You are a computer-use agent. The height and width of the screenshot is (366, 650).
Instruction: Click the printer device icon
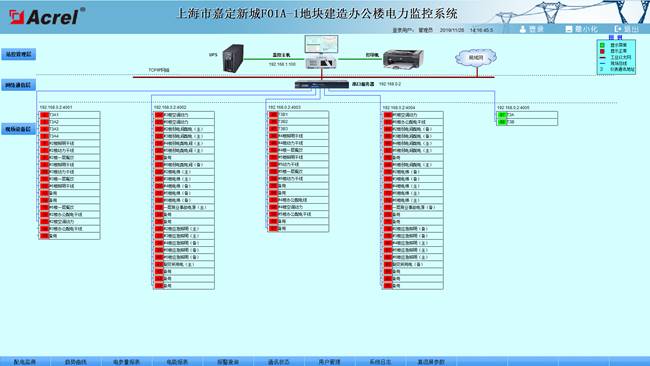pos(403,58)
